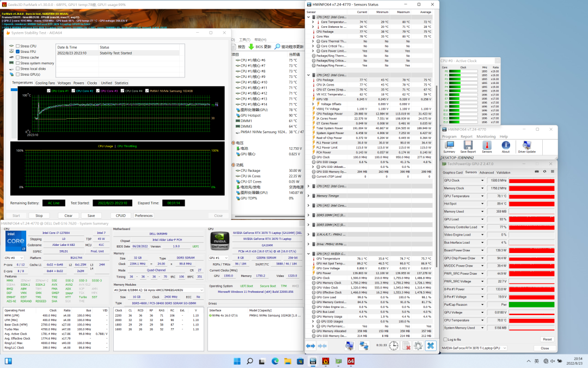
Task: Open the HWiNFO Summary icon
Action: [449, 146]
